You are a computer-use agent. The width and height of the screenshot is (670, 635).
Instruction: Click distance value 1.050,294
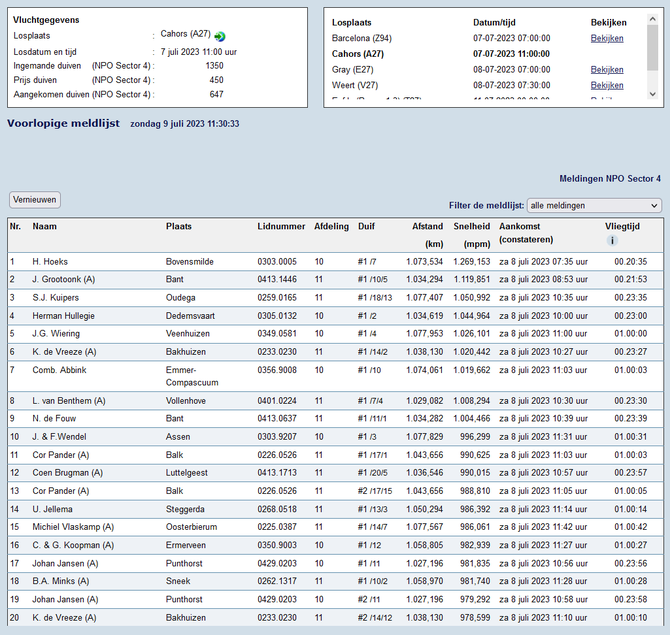[x=425, y=509]
